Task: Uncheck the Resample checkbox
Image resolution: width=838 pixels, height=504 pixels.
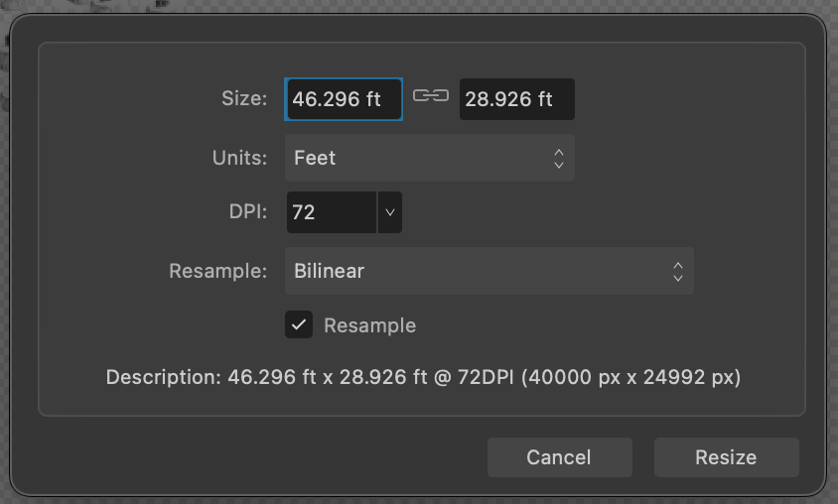Action: (x=299, y=324)
